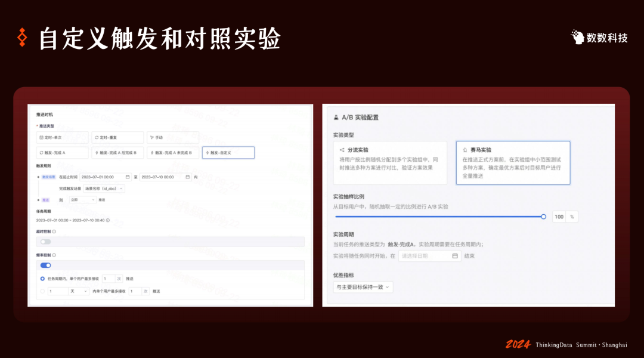This screenshot has height=358, width=644.
Task: Open calendar icon in the 请选择日期 field
Action: [x=454, y=256]
